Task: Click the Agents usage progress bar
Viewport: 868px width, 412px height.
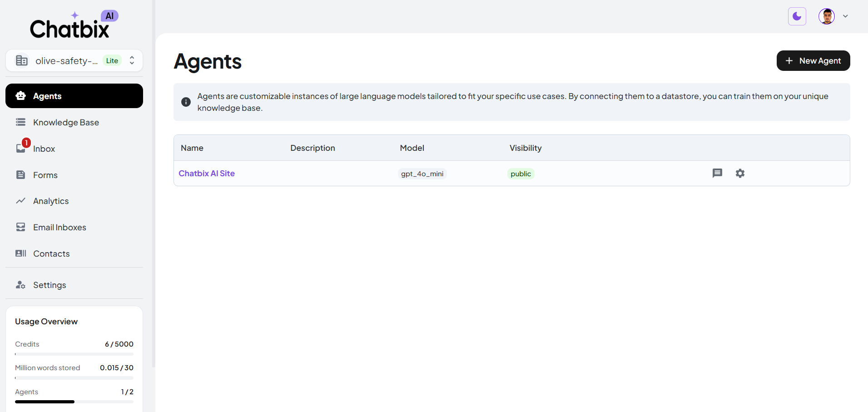Action: [x=74, y=402]
